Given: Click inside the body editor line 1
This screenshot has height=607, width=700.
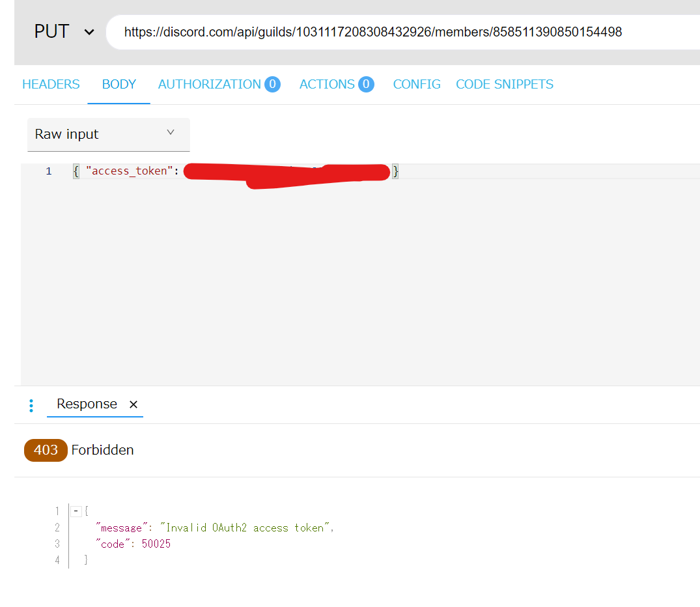Looking at the screenshot, I should click(360, 171).
